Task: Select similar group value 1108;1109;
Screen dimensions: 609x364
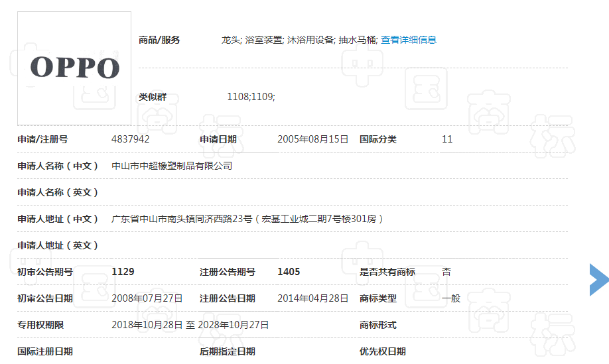Action: click(251, 97)
